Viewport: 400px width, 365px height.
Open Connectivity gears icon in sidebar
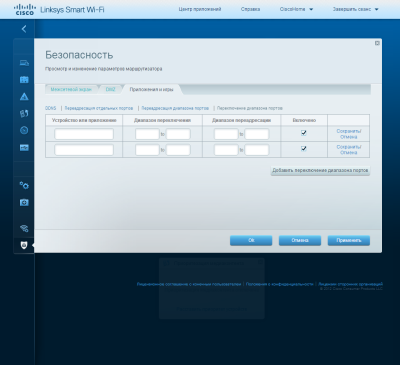coord(24,185)
